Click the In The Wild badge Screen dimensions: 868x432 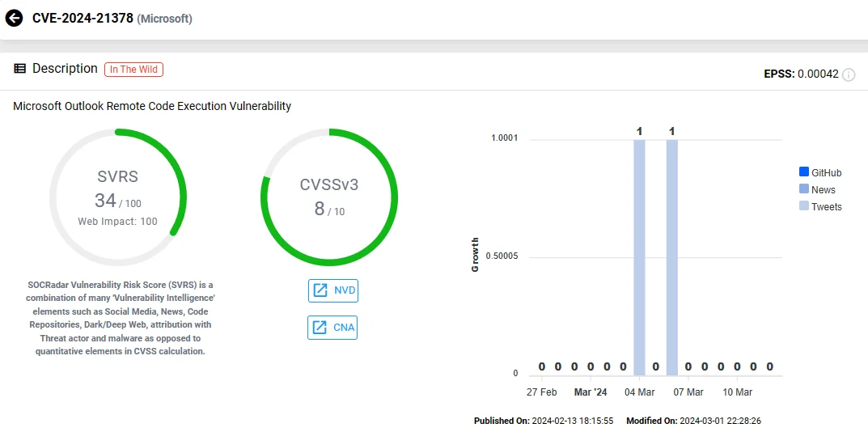(x=134, y=70)
